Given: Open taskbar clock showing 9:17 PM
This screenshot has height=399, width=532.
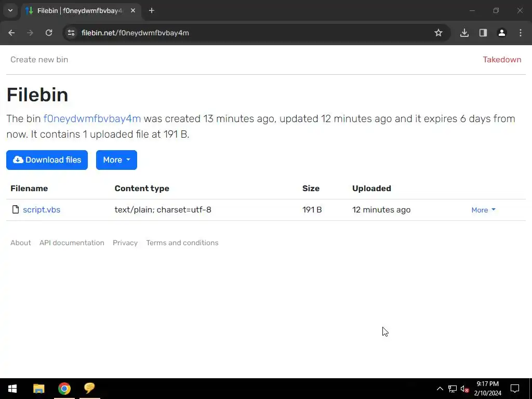Looking at the screenshot, I should click(x=487, y=389).
